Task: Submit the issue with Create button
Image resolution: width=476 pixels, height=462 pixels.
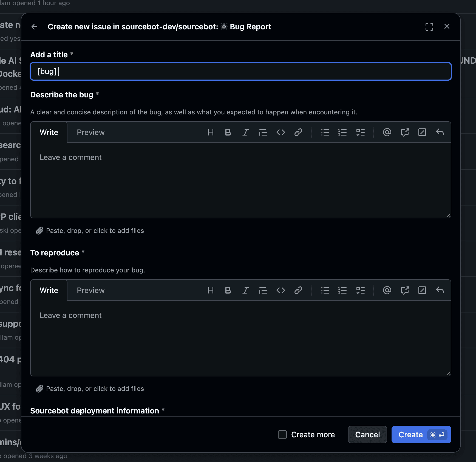Action: click(421, 435)
